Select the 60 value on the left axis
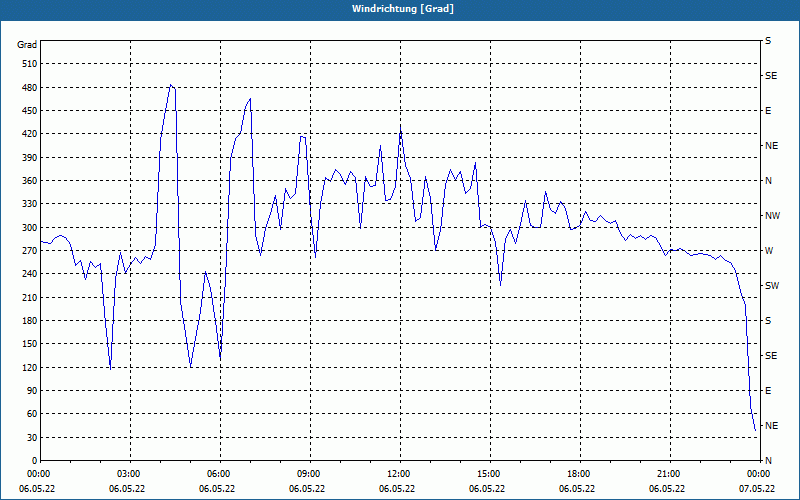 tap(32, 414)
